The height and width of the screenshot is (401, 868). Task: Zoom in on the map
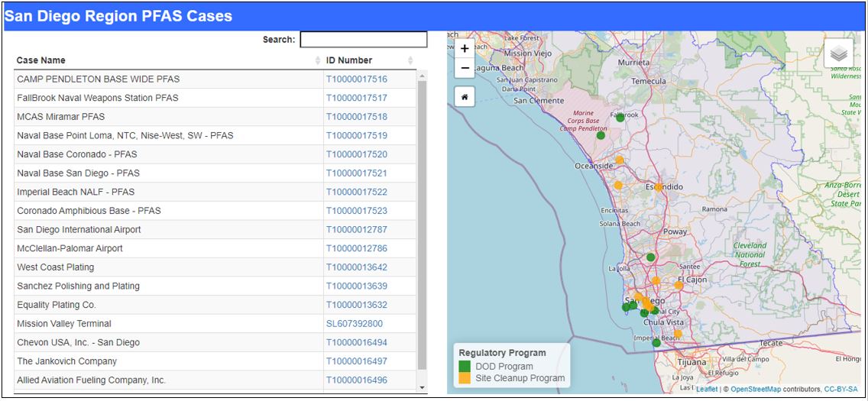pos(465,48)
